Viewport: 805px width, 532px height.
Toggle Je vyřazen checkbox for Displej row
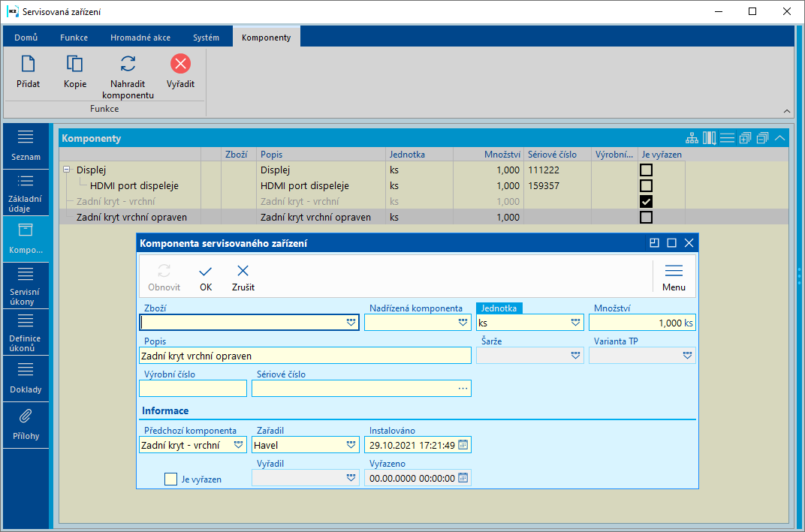[646, 170]
